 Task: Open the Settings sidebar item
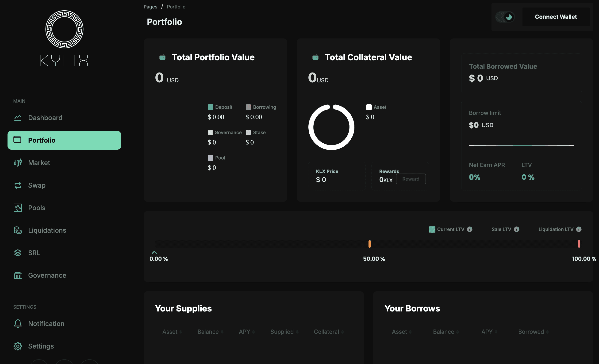(x=41, y=346)
